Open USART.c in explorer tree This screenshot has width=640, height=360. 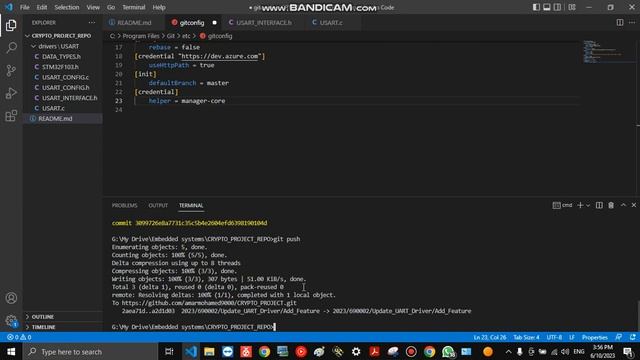[62, 108]
